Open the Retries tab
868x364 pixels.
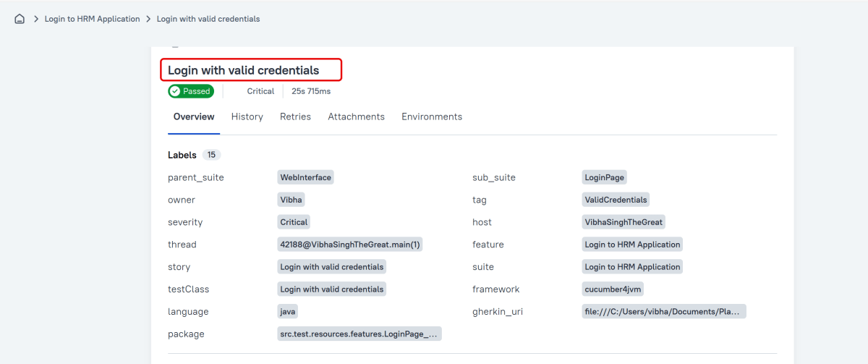tap(295, 117)
